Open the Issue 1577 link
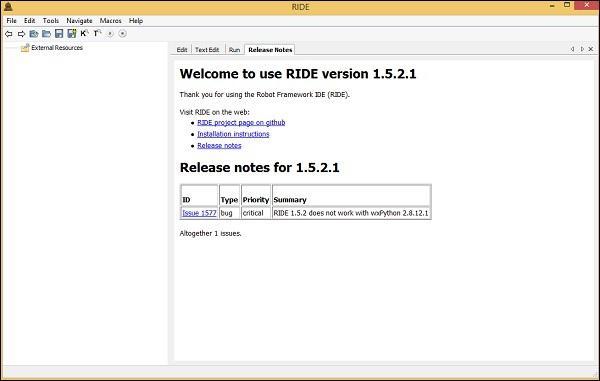 click(199, 213)
